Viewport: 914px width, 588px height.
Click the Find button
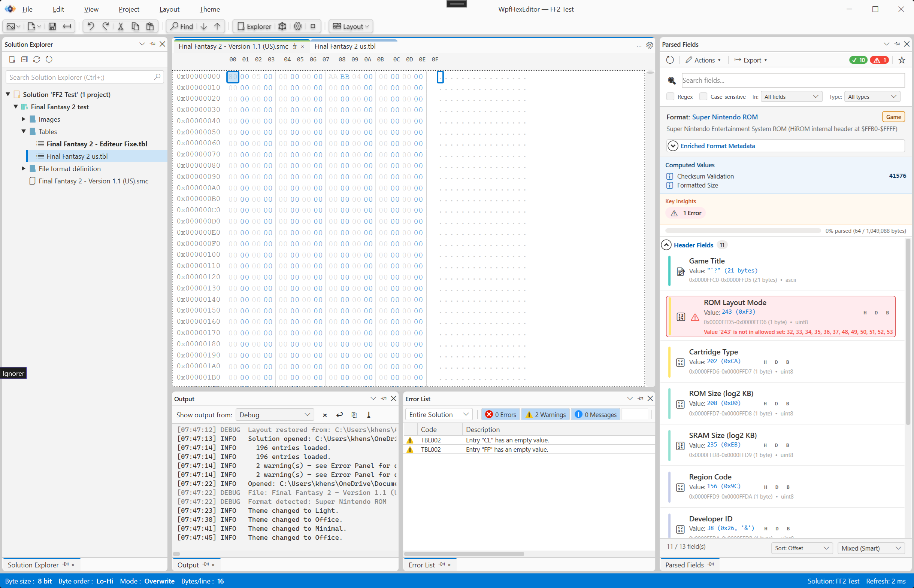tap(182, 26)
